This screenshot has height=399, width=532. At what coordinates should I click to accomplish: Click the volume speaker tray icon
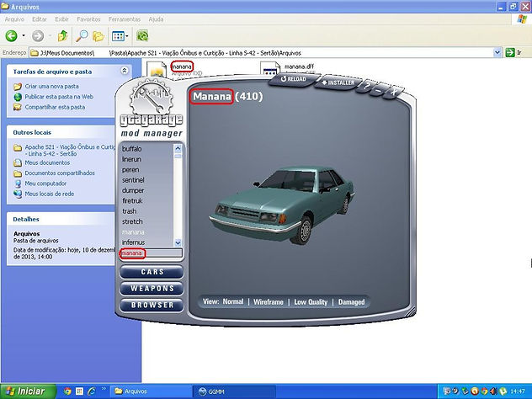pos(493,391)
